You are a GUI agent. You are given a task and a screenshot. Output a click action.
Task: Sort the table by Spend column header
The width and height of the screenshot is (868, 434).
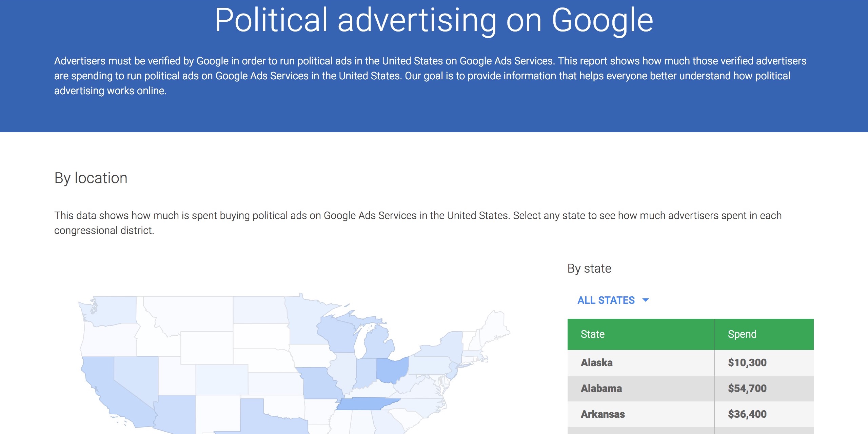(x=742, y=334)
